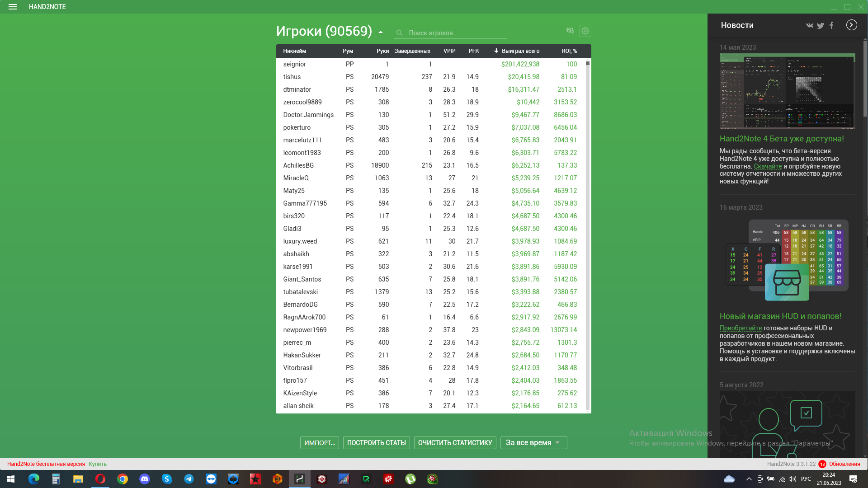Open the Hand2Note 4 beta screenshot thumbnail
The width and height of the screenshot is (868, 488).
[787, 91]
